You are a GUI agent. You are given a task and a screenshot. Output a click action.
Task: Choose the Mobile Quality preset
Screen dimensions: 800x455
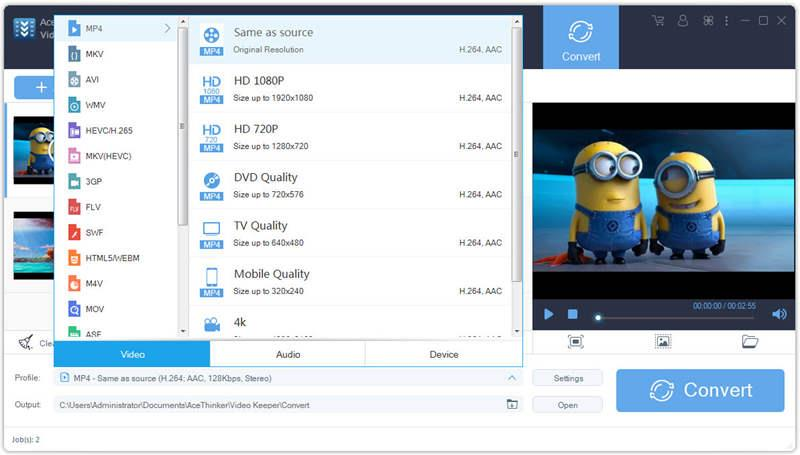coord(350,282)
